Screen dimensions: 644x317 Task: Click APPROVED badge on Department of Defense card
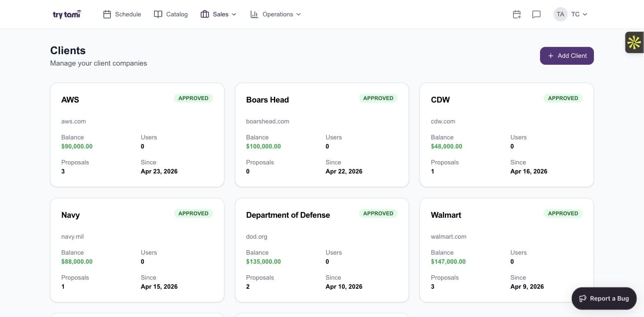378,213
